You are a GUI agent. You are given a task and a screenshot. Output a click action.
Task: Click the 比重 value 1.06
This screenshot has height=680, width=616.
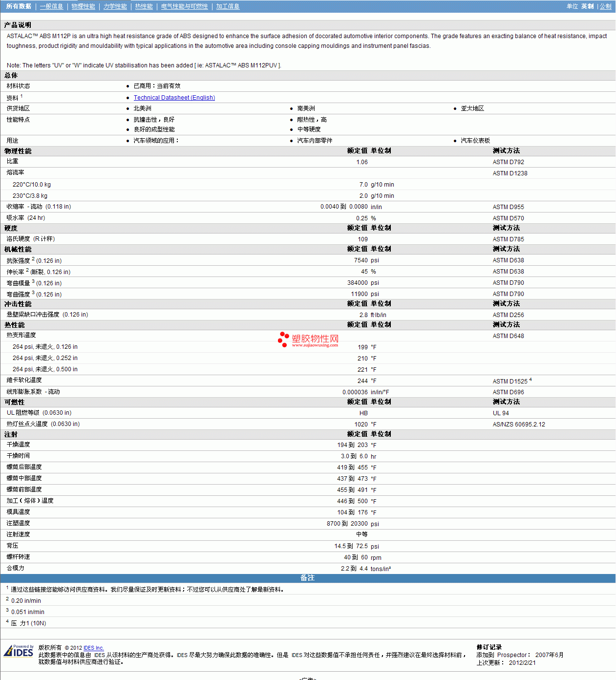(362, 162)
